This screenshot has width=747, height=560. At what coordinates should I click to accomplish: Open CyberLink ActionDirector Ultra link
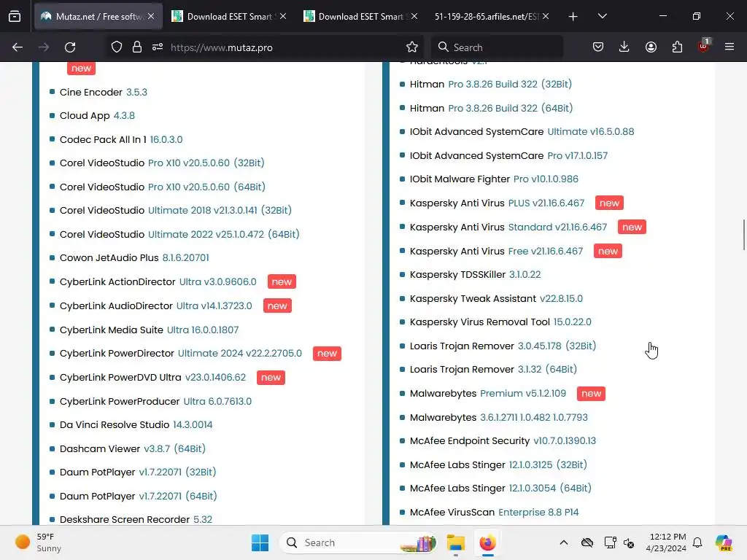point(158,282)
